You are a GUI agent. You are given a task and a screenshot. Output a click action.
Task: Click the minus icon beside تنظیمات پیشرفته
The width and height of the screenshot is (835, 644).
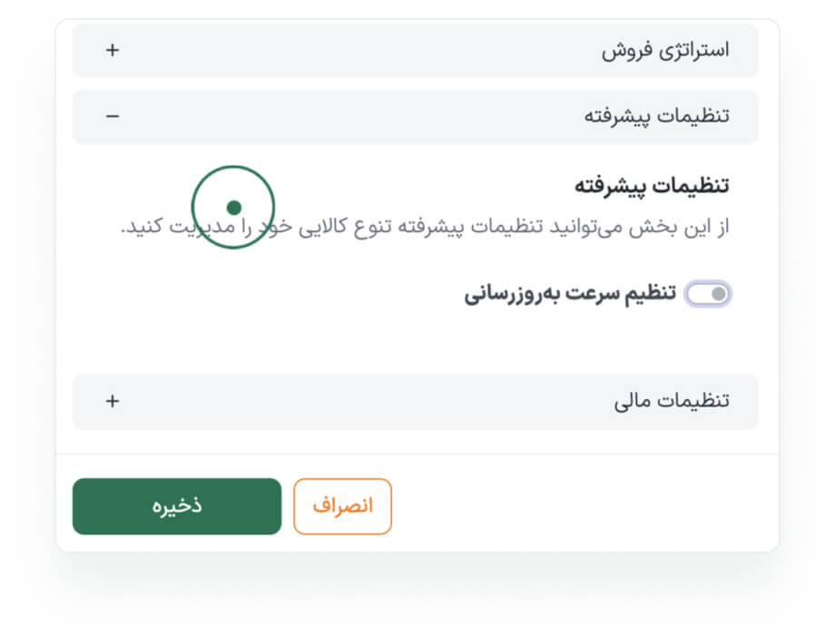point(113,116)
